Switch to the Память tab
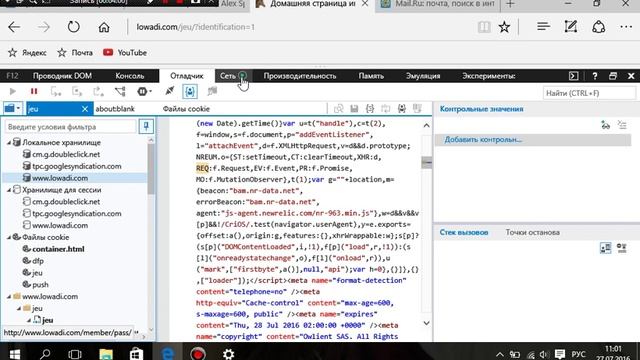 [x=371, y=76]
